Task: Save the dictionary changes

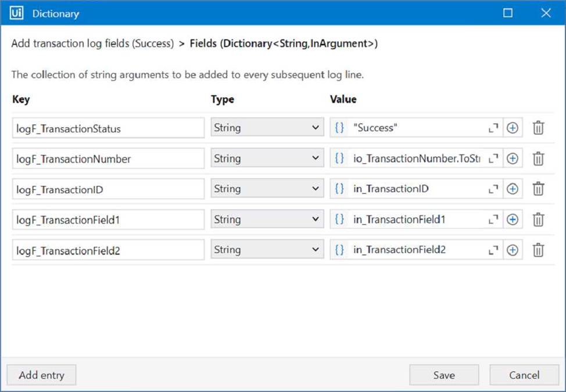Action: (444, 375)
